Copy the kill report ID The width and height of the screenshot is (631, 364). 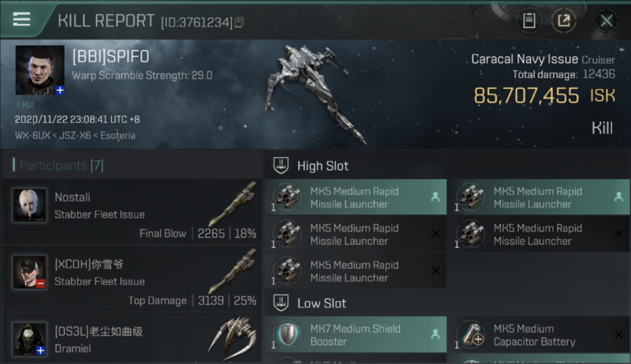click(x=239, y=22)
